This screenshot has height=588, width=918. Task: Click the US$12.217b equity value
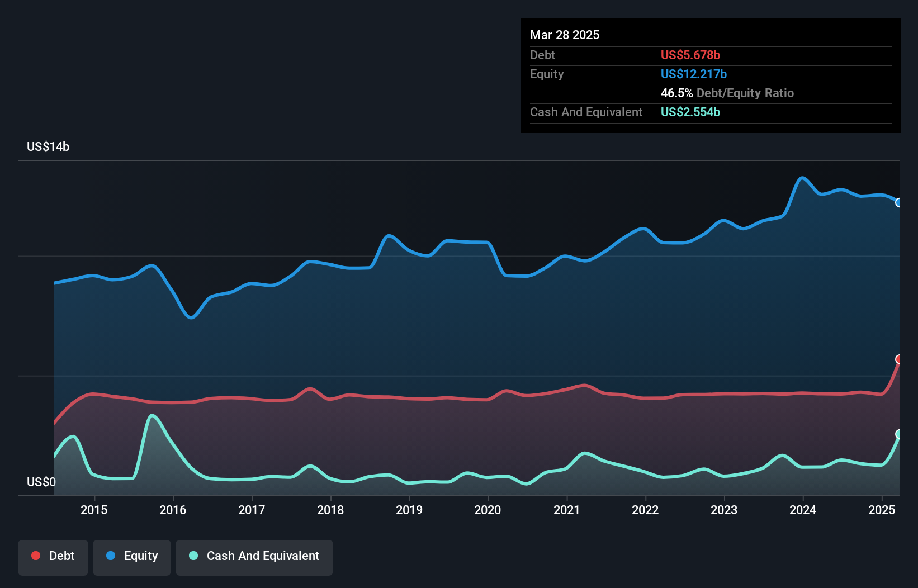click(x=694, y=74)
